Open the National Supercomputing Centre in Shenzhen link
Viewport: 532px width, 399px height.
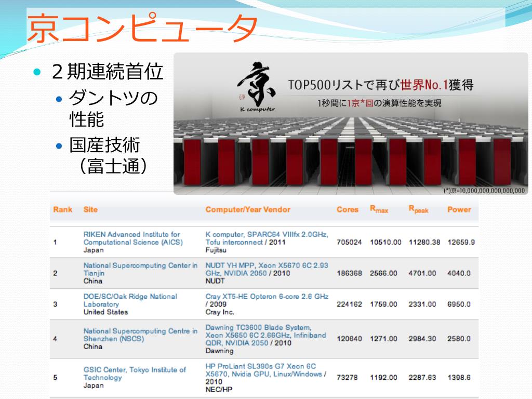tap(140, 335)
